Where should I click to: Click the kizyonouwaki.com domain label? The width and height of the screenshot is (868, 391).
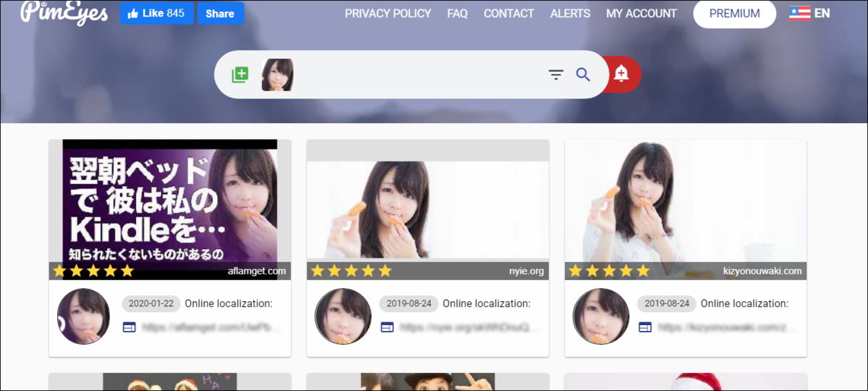click(762, 272)
